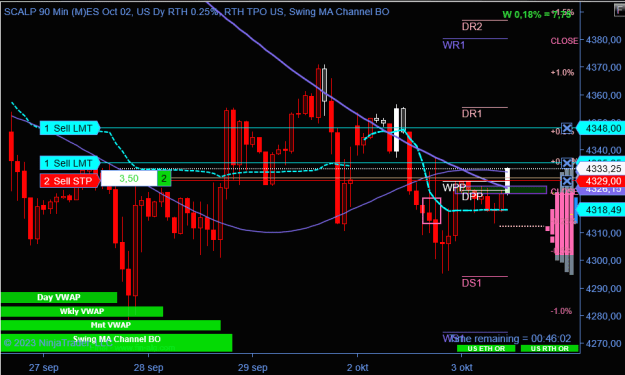Click the +1.0% percent level label

[562, 73]
